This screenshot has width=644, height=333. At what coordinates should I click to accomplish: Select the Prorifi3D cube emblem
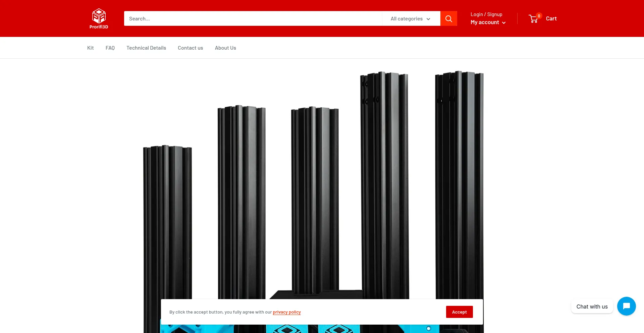tap(98, 15)
